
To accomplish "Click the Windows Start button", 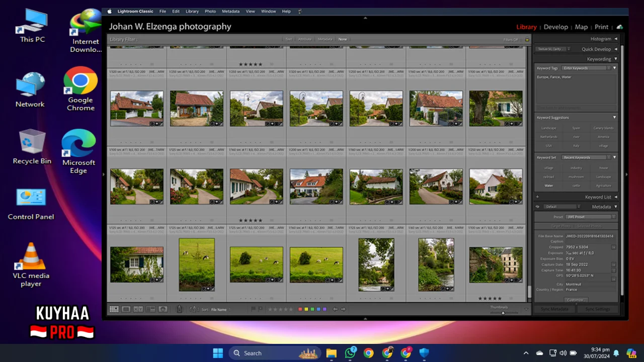I will [218, 353].
